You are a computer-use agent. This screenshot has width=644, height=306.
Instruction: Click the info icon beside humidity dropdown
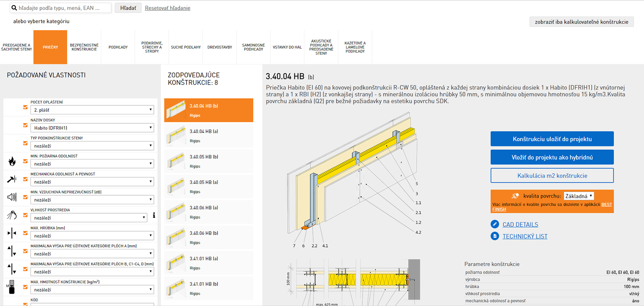point(154,215)
